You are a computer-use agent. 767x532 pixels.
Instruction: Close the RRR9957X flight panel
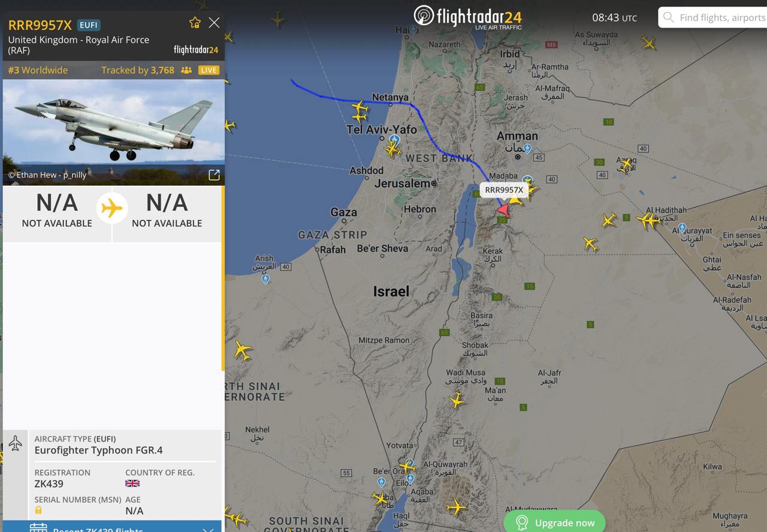[214, 23]
